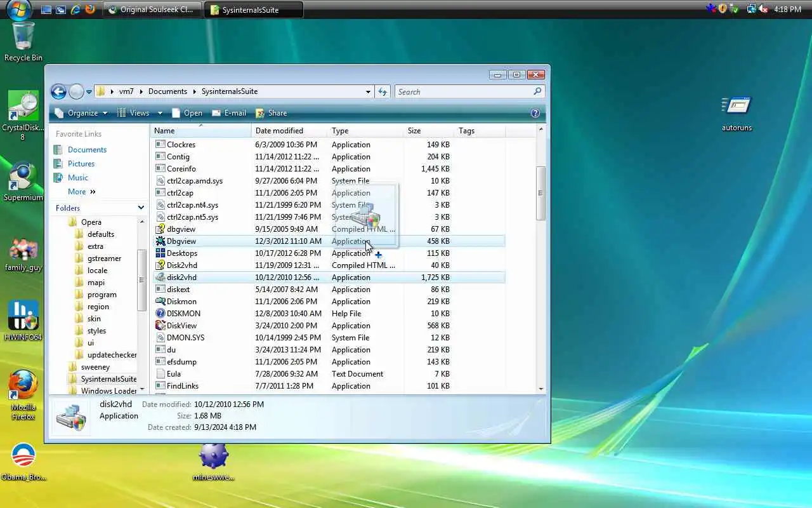Sort by the Type column header
The width and height of the screenshot is (812, 508).
tap(366, 131)
